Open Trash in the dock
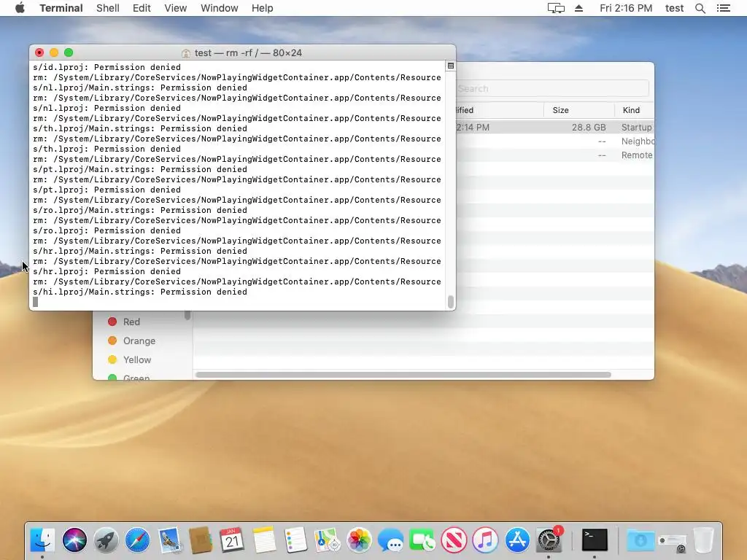 pos(704,540)
